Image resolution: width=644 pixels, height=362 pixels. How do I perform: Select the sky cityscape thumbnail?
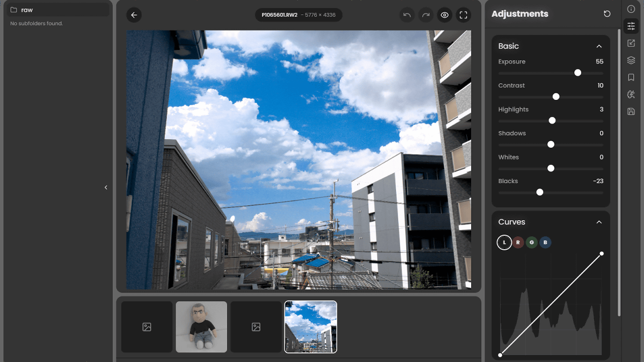coord(311,327)
